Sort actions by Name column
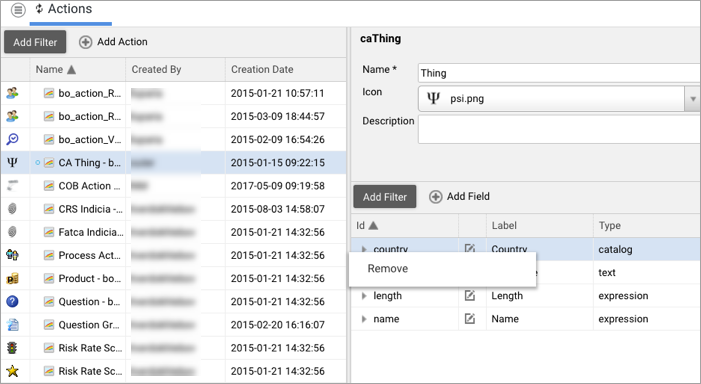This screenshot has width=701, height=384. click(56, 69)
